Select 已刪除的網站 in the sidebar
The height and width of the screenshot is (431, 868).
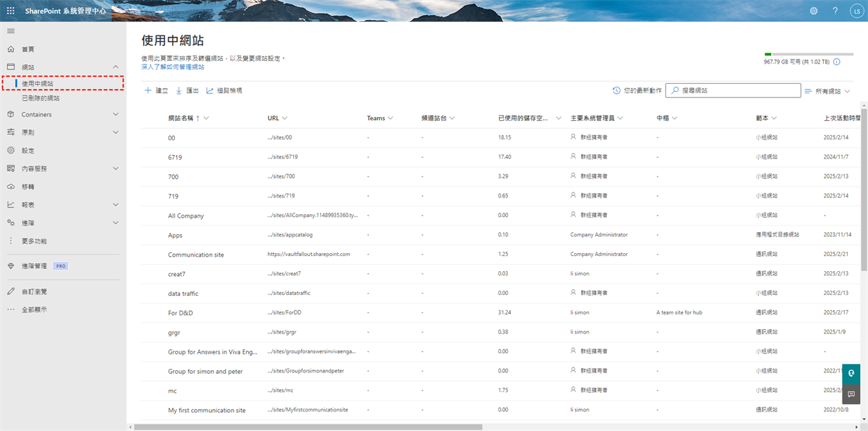pyautogui.click(x=41, y=98)
